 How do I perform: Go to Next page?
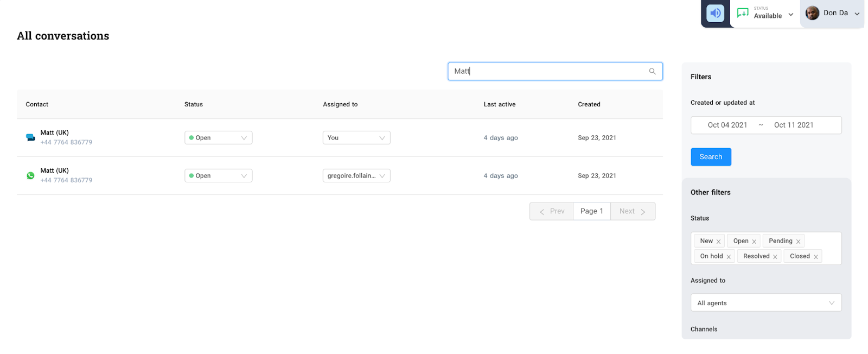[x=633, y=211]
